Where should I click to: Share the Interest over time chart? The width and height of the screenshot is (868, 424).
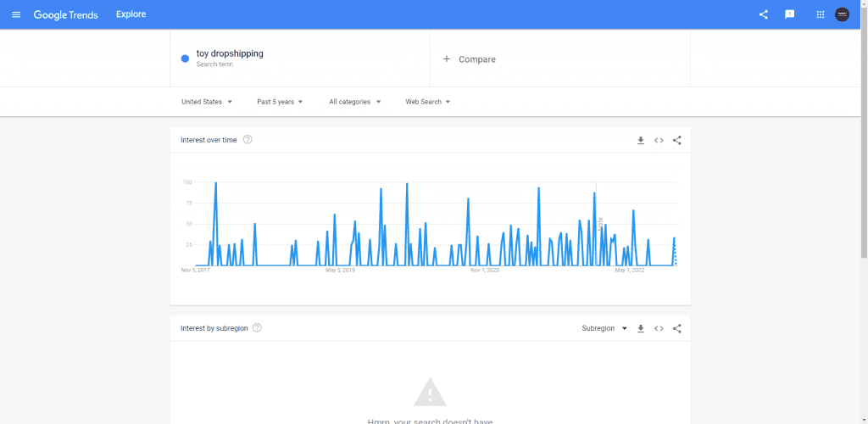[x=676, y=140]
